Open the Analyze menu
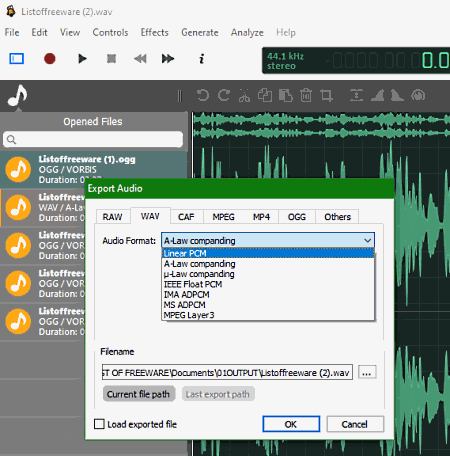 (x=247, y=32)
